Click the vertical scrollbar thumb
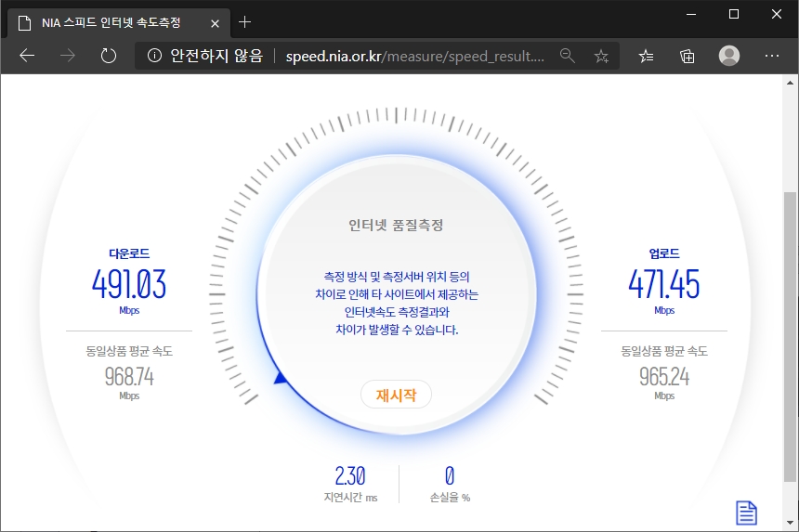Image resolution: width=799 pixels, height=532 pixels. pos(790,336)
